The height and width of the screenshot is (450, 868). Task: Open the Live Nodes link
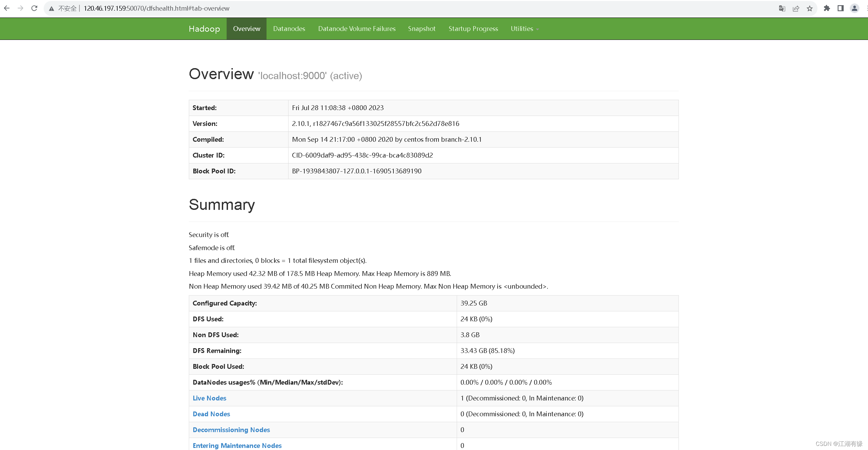(x=209, y=398)
